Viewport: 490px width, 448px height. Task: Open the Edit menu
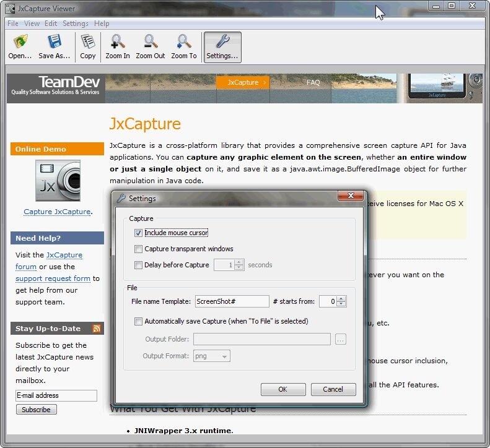click(x=51, y=24)
